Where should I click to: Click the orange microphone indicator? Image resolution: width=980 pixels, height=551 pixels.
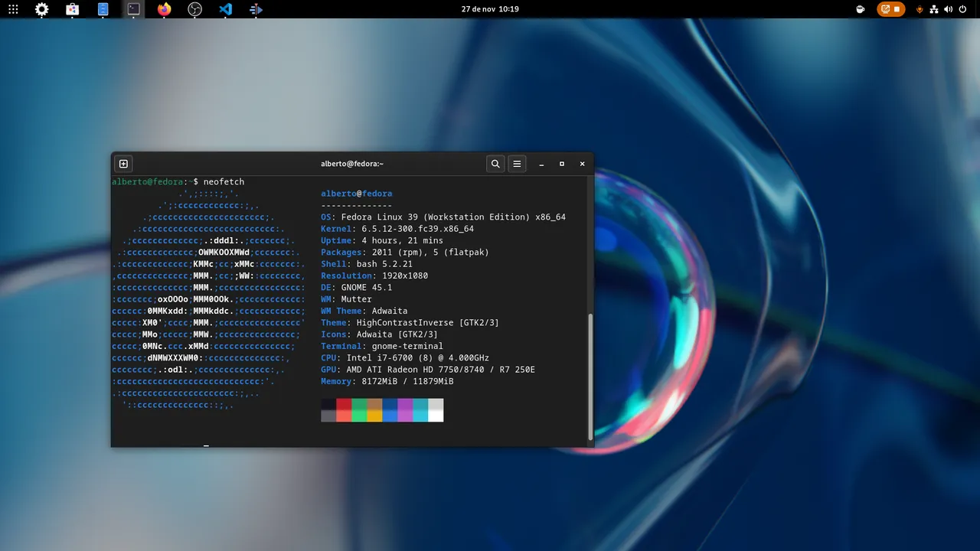coord(920,9)
